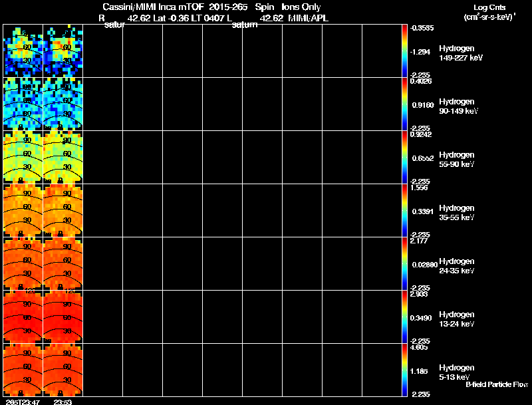Select the "2.903" color scale value
Screen dimensions: 532x405
click(419, 294)
